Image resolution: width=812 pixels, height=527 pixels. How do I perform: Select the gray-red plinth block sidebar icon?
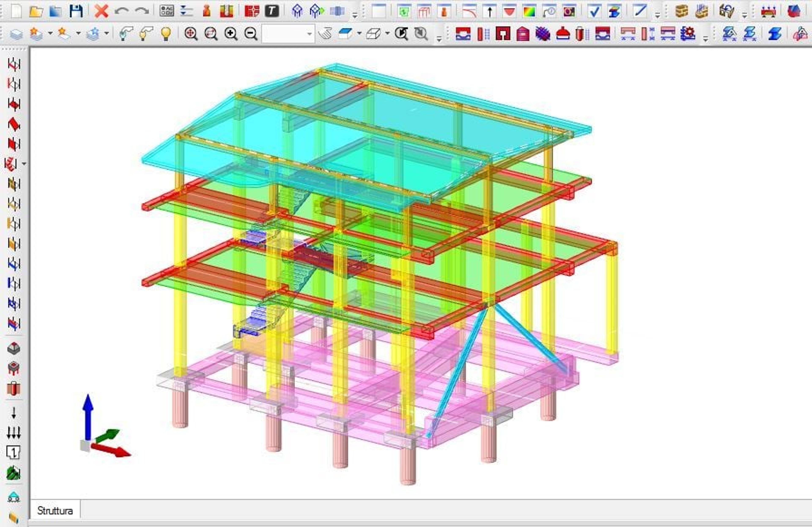click(14, 348)
